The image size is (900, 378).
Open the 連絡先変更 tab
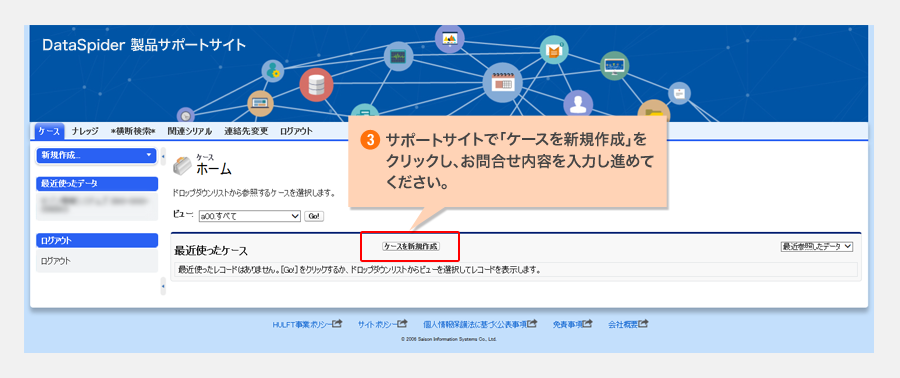click(x=246, y=131)
